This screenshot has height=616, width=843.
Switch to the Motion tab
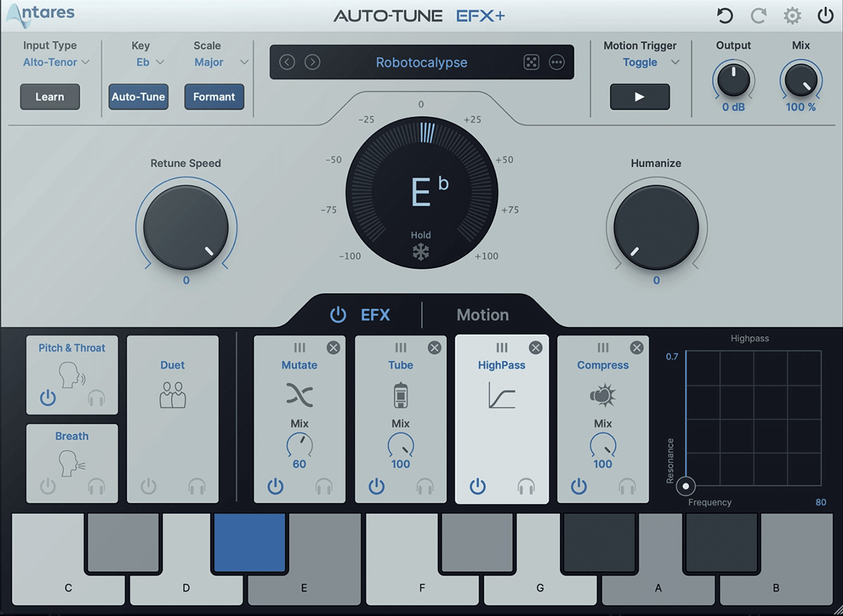[483, 315]
